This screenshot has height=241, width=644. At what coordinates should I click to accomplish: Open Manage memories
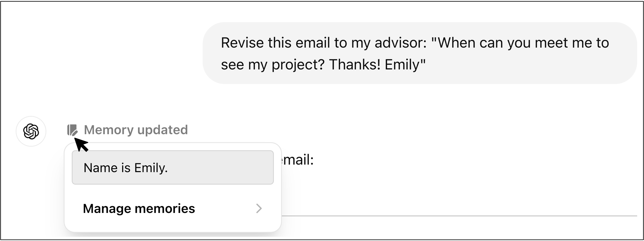click(139, 208)
